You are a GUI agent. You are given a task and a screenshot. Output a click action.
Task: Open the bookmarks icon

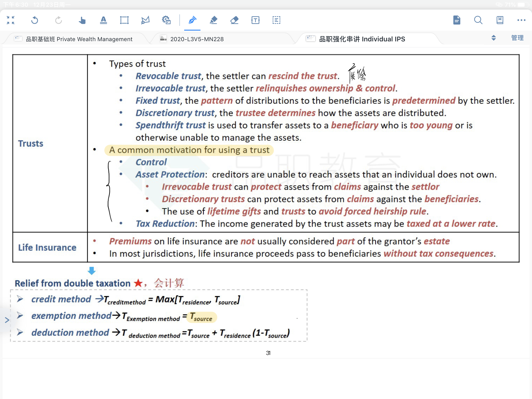pyautogui.click(x=500, y=20)
